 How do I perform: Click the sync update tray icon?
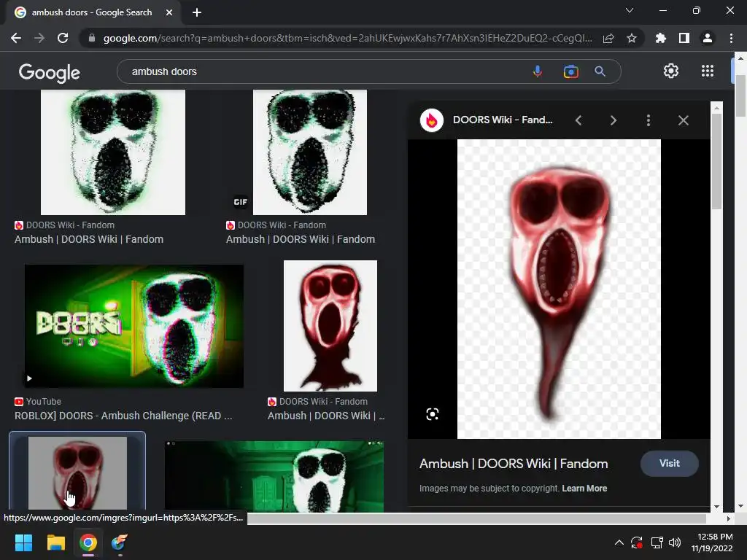point(636,542)
